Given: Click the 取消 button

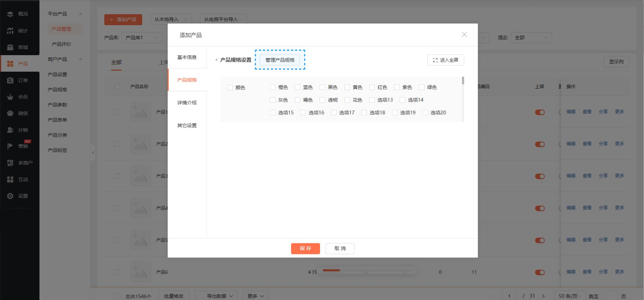Looking at the screenshot, I should [340, 248].
